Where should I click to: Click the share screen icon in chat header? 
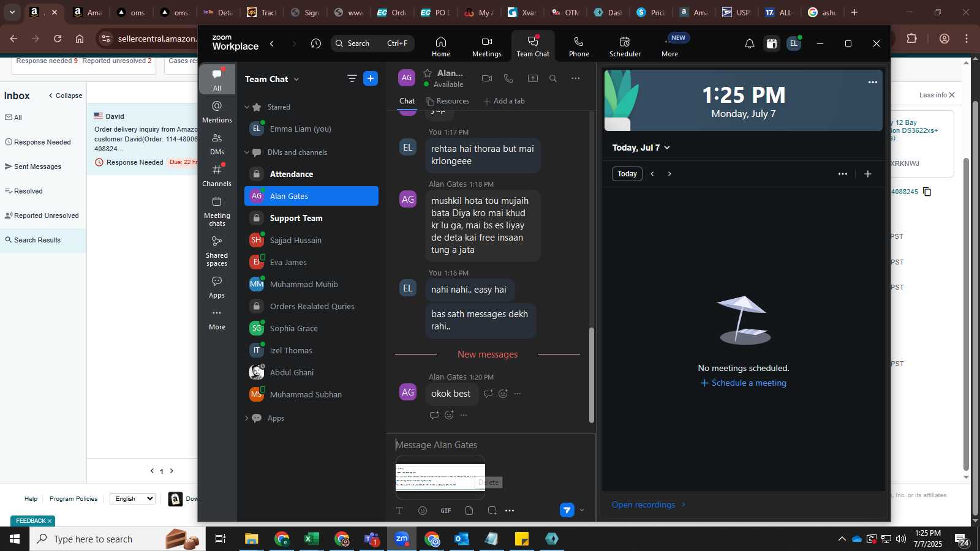click(x=533, y=78)
